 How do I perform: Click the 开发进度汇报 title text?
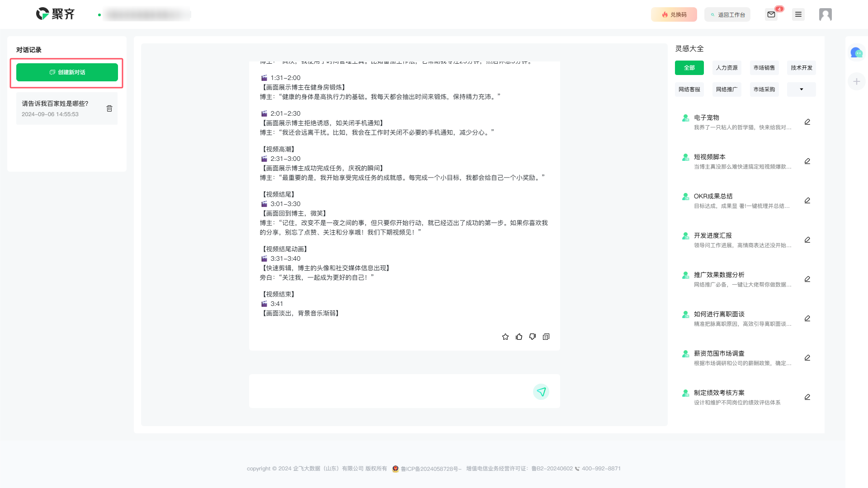(713, 235)
